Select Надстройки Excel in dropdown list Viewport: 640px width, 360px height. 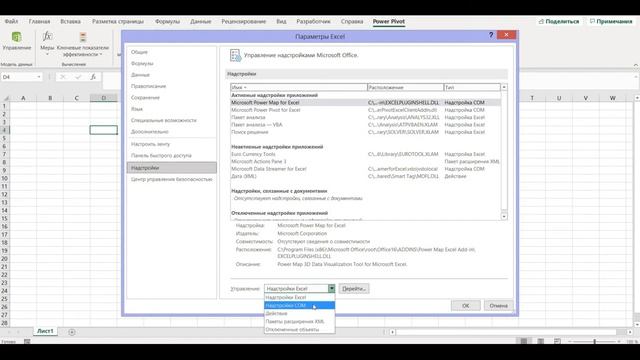coord(300,297)
